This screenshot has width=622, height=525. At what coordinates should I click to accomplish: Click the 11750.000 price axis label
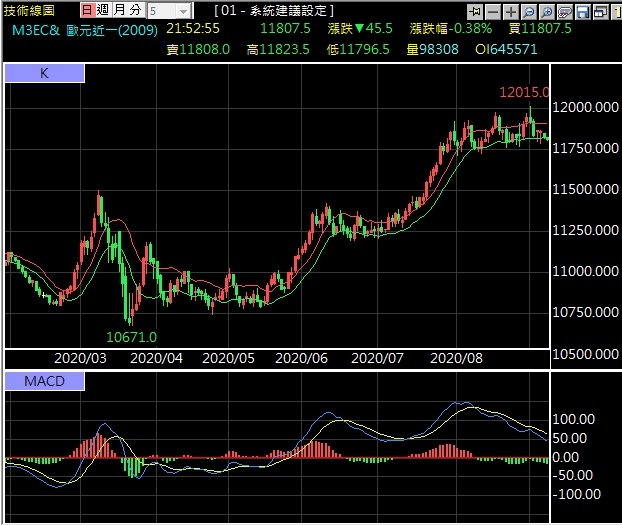pos(586,148)
